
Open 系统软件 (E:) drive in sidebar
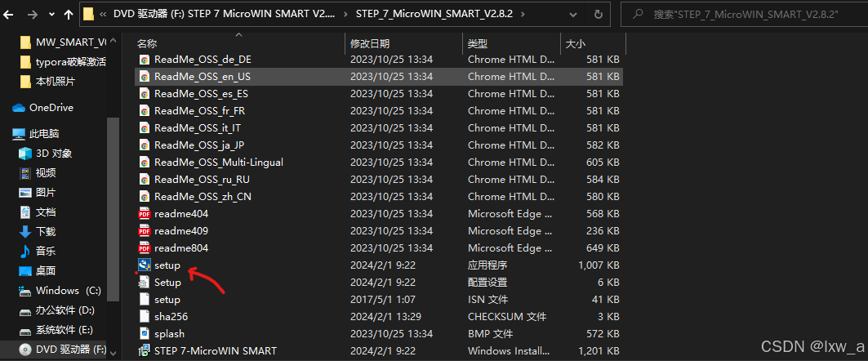click(64, 330)
